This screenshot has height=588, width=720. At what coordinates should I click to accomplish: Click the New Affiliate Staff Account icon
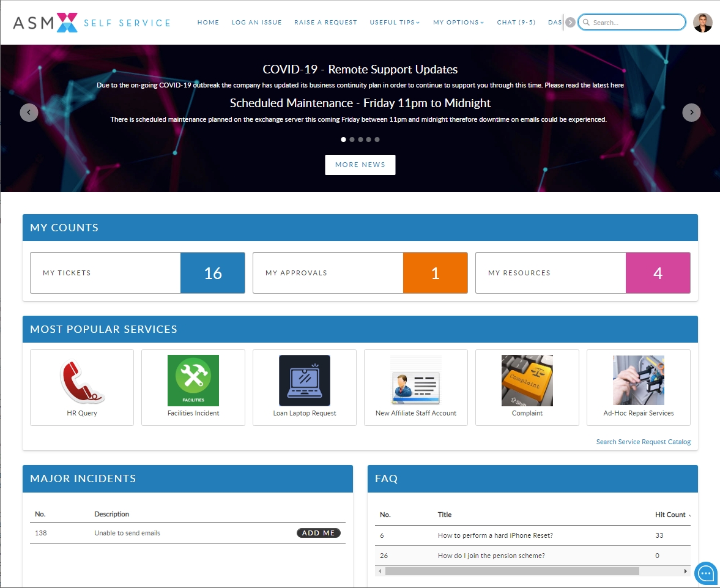(416, 381)
